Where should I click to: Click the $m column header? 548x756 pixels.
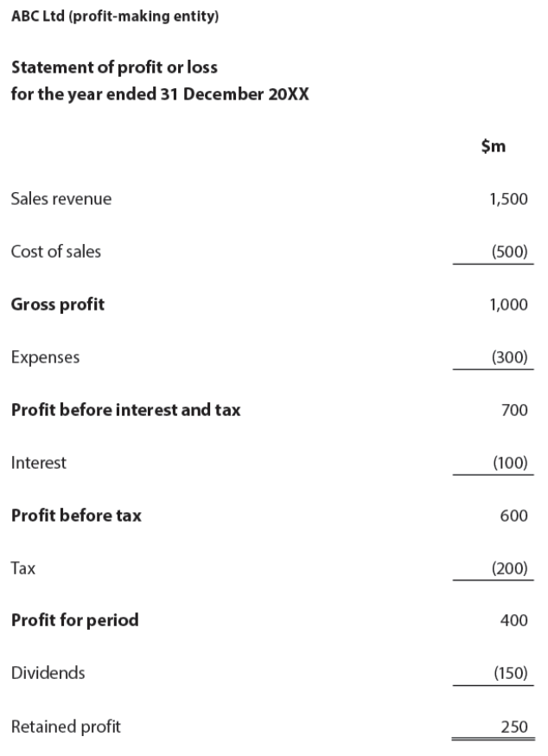pos(493,145)
